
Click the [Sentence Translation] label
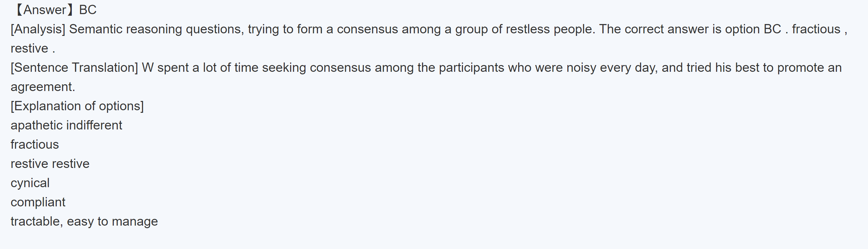pos(74,68)
